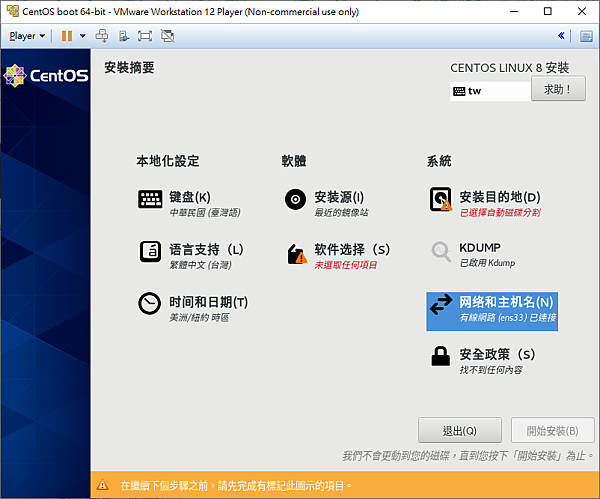600x499 pixels.
Task: Click the 有線網路 (ens33) 已連接 status
Action: tap(508, 317)
